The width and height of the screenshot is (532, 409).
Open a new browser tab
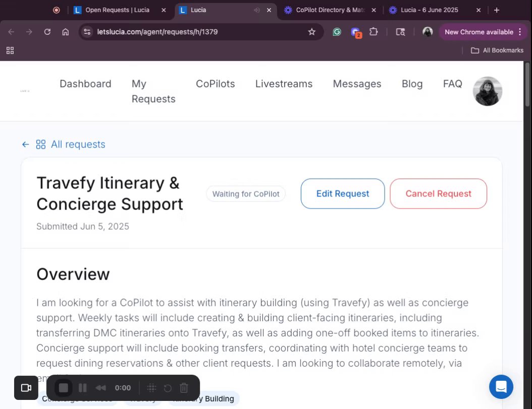pos(497,10)
